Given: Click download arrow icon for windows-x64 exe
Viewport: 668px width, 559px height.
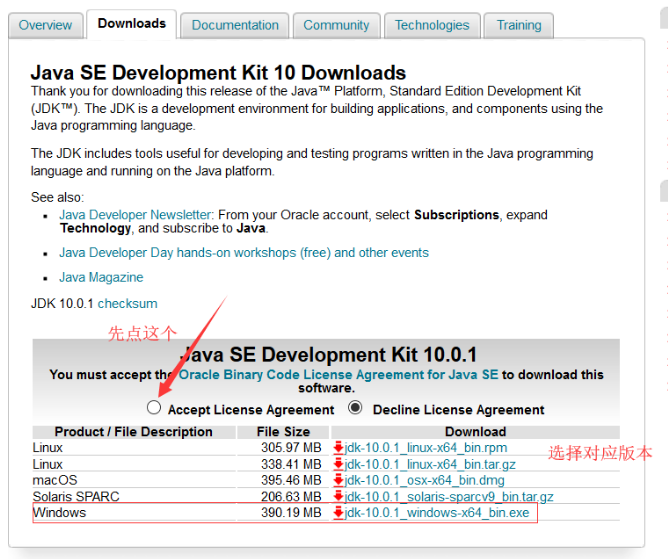Looking at the screenshot, I should (338, 513).
